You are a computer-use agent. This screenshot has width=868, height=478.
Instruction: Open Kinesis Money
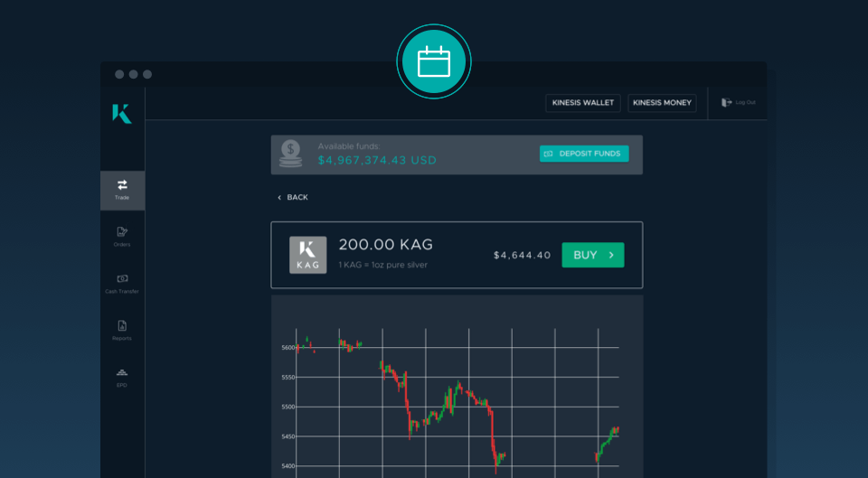[662, 103]
